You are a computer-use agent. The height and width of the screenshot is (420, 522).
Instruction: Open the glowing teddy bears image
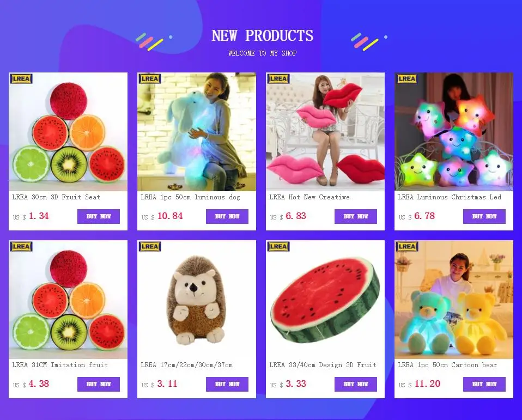pos(454,300)
